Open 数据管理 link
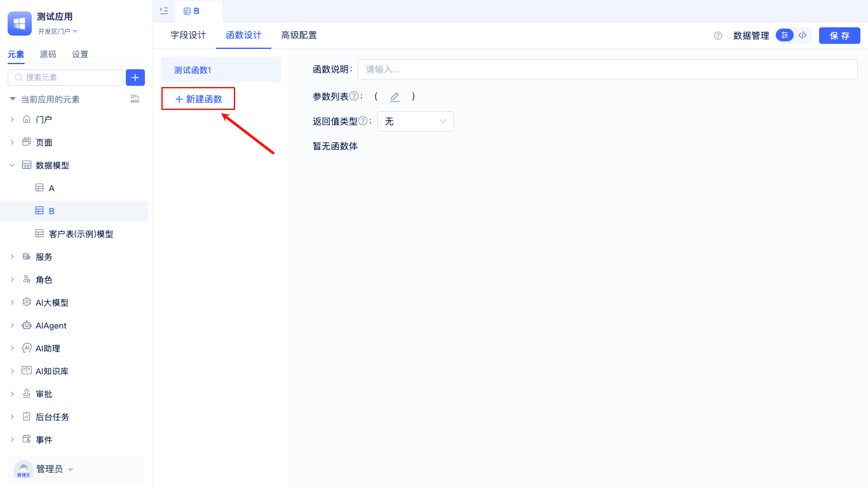Image resolution: width=868 pixels, height=488 pixels. click(751, 36)
